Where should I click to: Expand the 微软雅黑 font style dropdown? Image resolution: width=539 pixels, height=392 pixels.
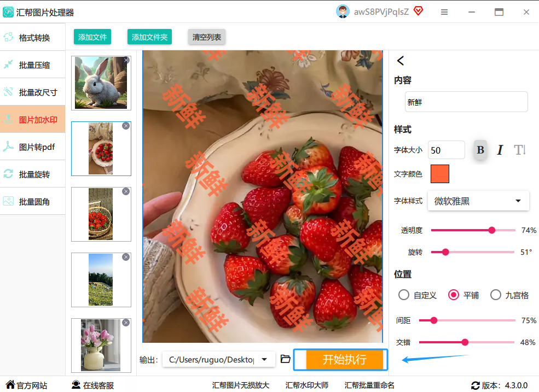coord(478,201)
